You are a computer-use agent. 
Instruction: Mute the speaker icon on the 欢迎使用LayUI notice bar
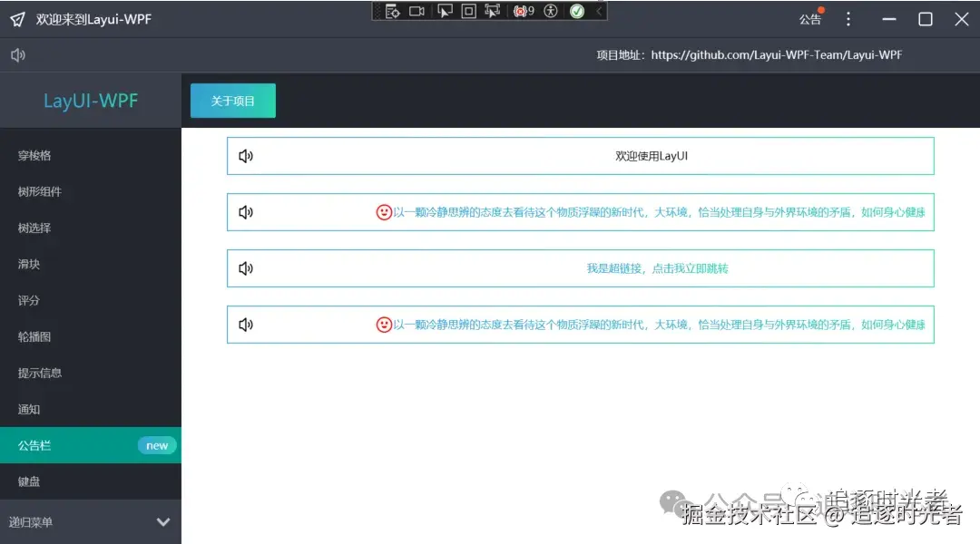point(245,155)
